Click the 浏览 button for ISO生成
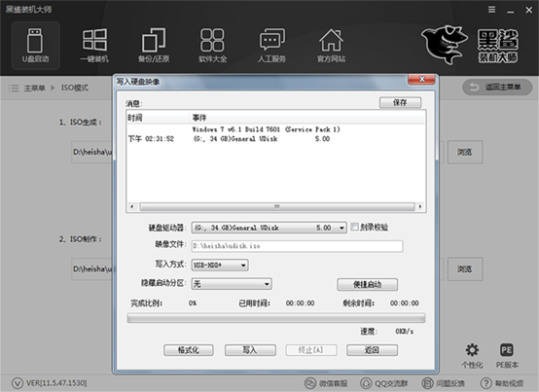The height and width of the screenshot is (392, 539). pos(465,152)
